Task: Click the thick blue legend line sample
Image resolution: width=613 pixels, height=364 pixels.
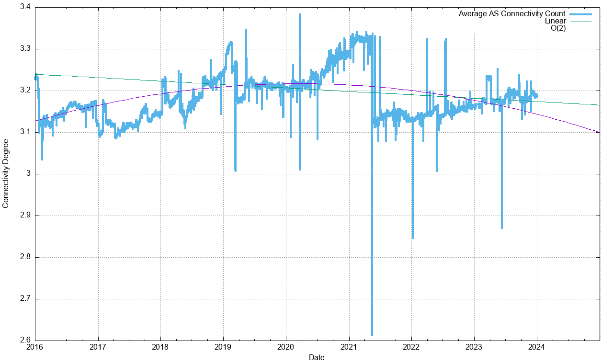Action: 580,14
